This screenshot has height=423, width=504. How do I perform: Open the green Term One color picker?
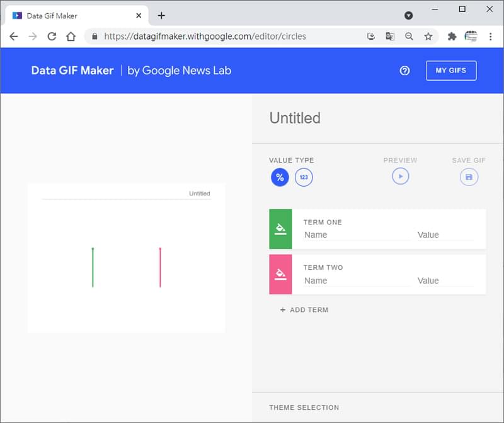[280, 229]
